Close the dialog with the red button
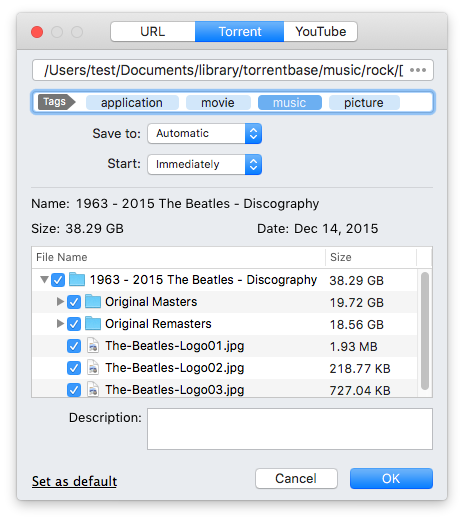This screenshot has width=464, height=521. [37, 32]
